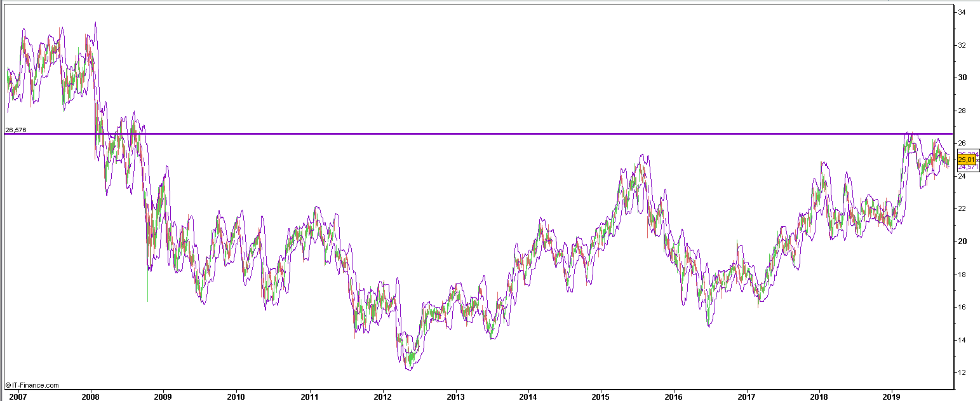Click the 2012 label on the time axis
980x401 pixels.
tap(382, 396)
